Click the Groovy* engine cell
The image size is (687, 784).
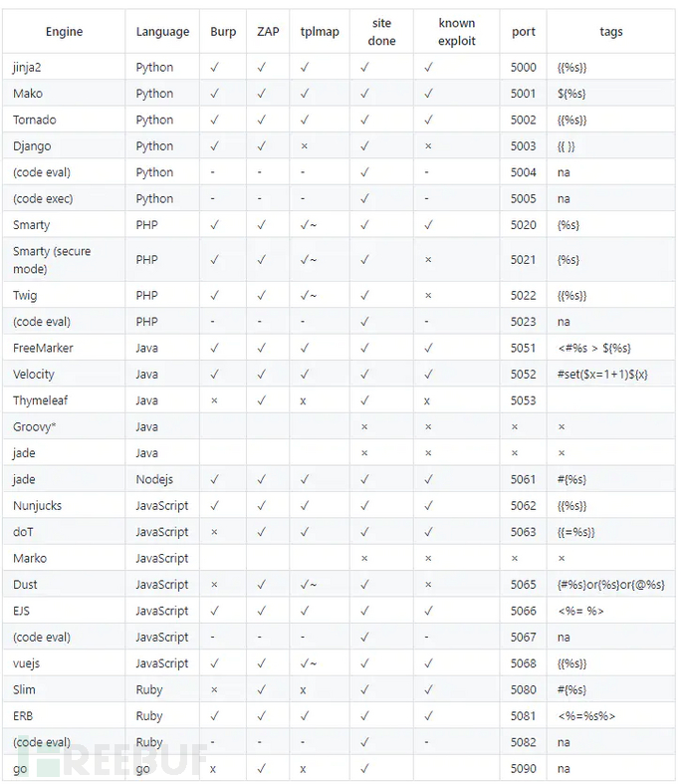(33, 427)
